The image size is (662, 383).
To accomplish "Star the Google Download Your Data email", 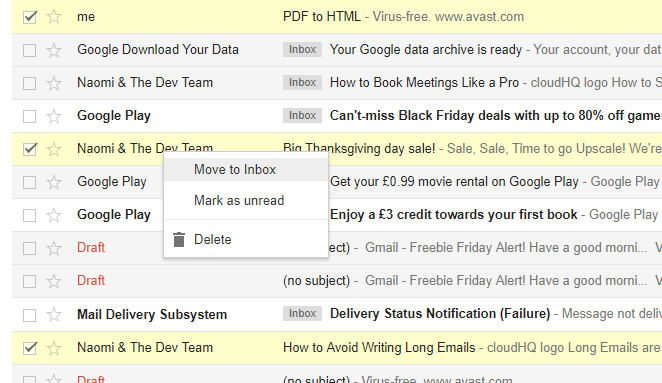I will [54, 50].
